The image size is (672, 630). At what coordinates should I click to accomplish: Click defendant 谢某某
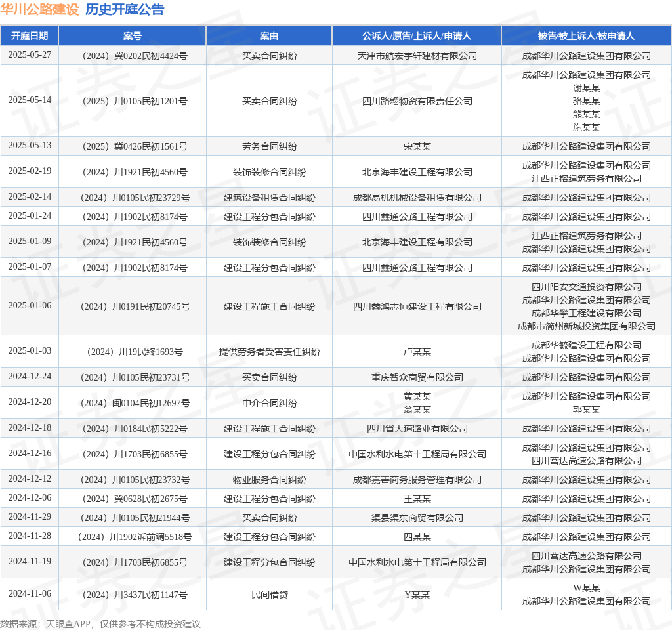coord(586,88)
